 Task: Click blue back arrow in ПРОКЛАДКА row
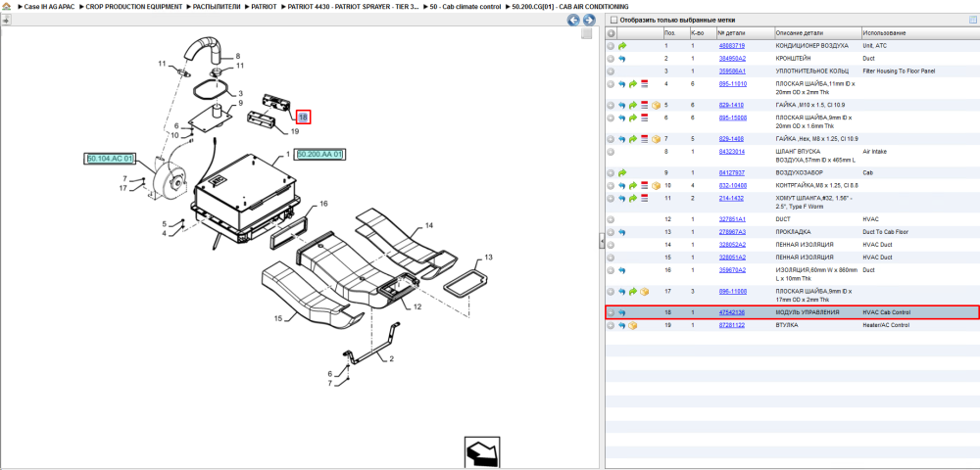[622, 231]
